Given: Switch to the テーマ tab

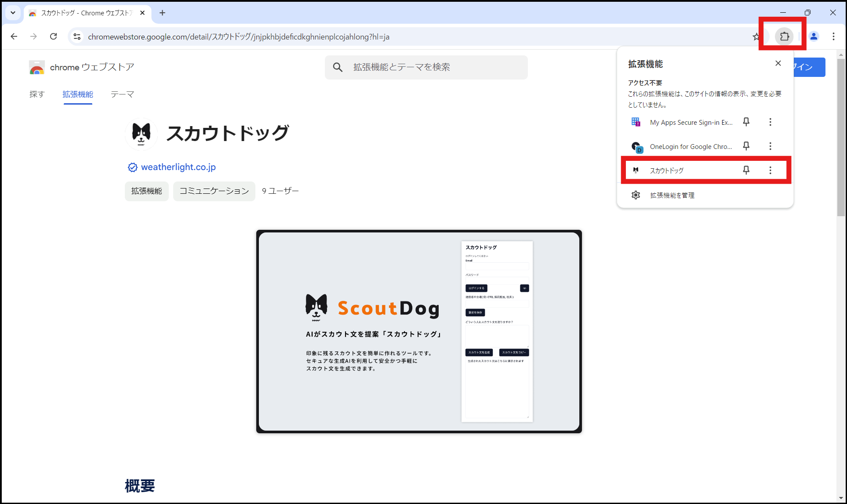Looking at the screenshot, I should point(122,94).
